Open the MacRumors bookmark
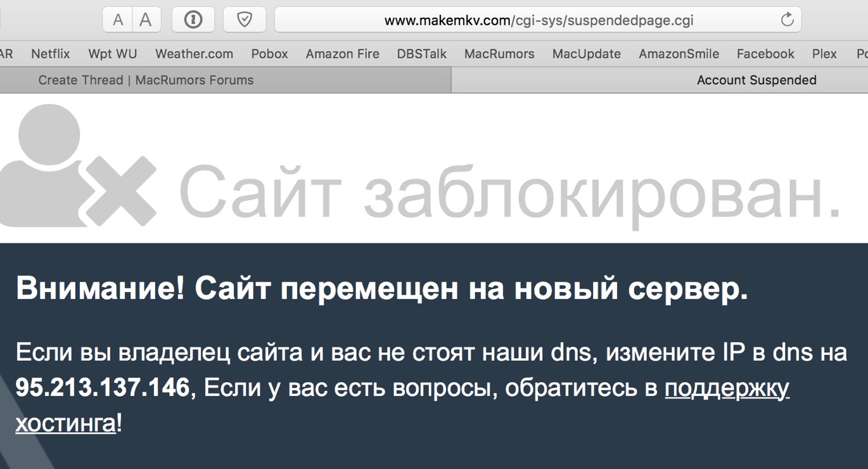Image resolution: width=868 pixels, height=469 pixels. coord(499,54)
